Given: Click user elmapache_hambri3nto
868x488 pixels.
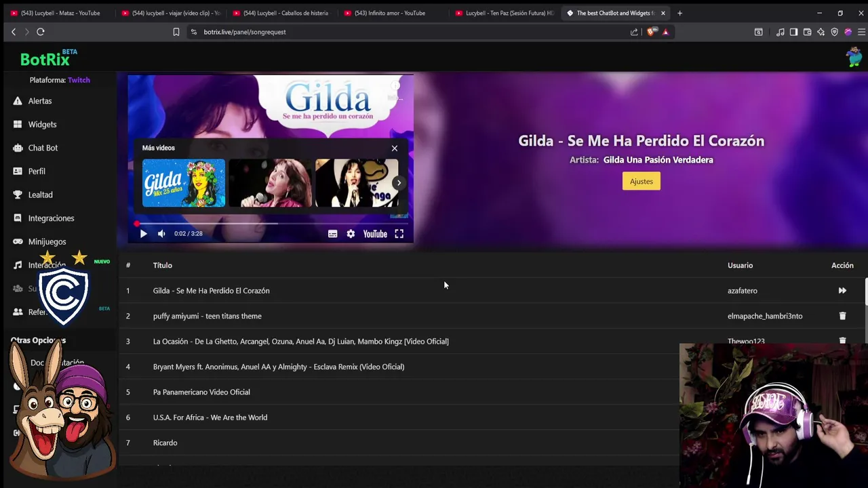Looking at the screenshot, I should coord(765,316).
